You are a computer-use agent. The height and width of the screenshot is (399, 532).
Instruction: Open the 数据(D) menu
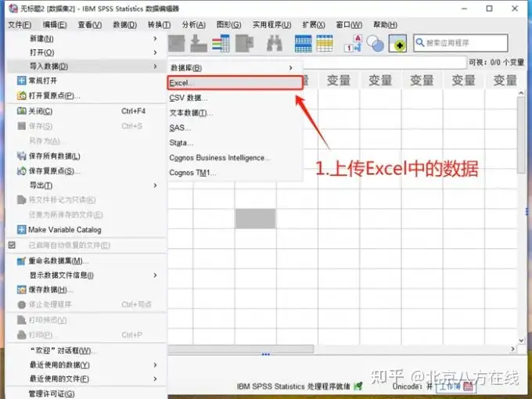tap(125, 25)
